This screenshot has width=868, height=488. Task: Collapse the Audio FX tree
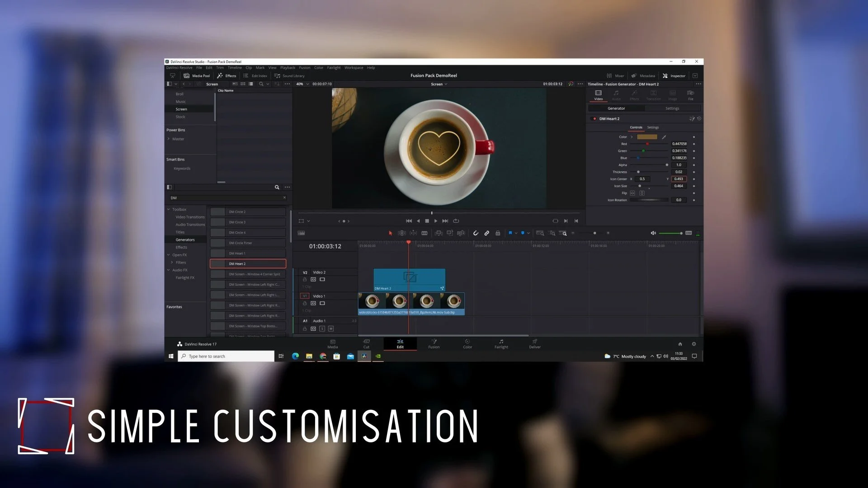[x=169, y=270]
